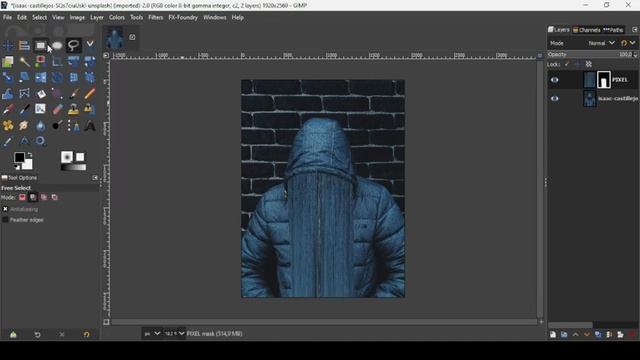Select the Color Picker eyedropper tool
The height and width of the screenshot is (360, 640).
(x=8, y=141)
